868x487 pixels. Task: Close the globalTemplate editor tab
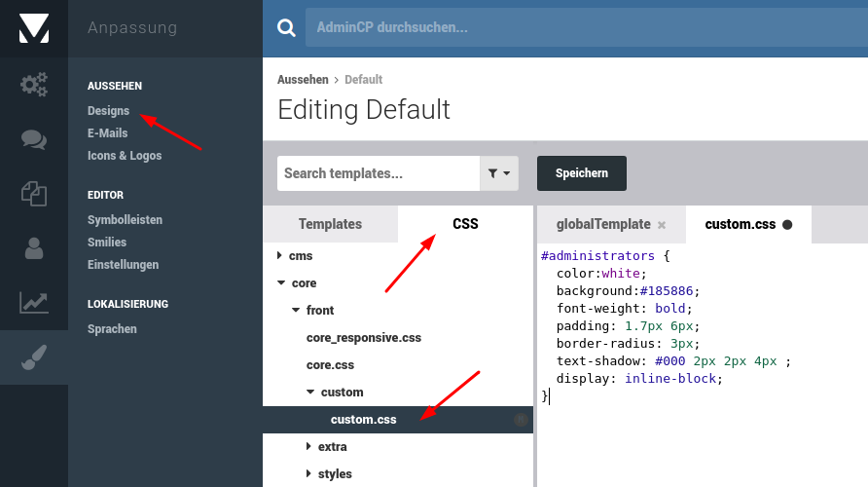tap(662, 225)
